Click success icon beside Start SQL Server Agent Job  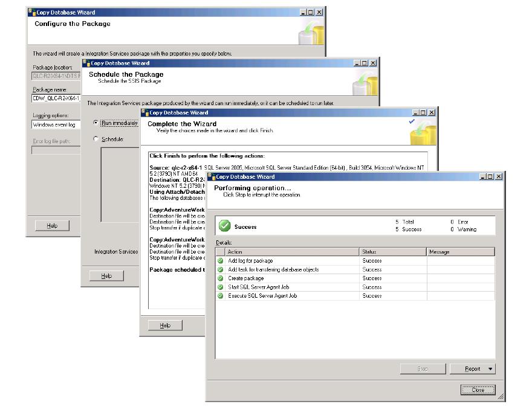tap(221, 287)
